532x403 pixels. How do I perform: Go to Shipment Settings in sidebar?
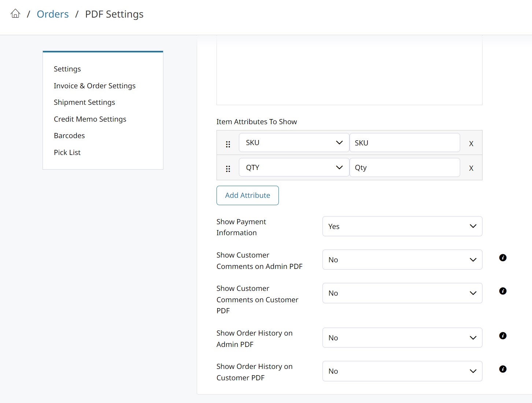click(x=84, y=102)
